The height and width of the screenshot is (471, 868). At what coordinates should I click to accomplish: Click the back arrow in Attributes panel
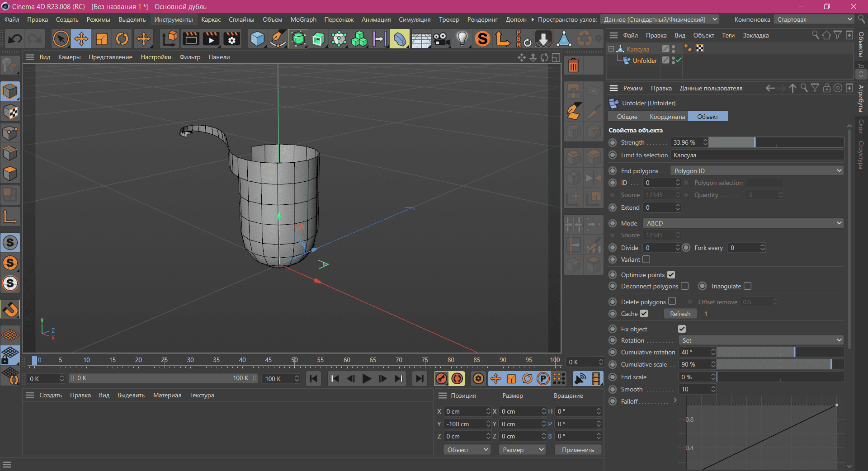coord(770,88)
